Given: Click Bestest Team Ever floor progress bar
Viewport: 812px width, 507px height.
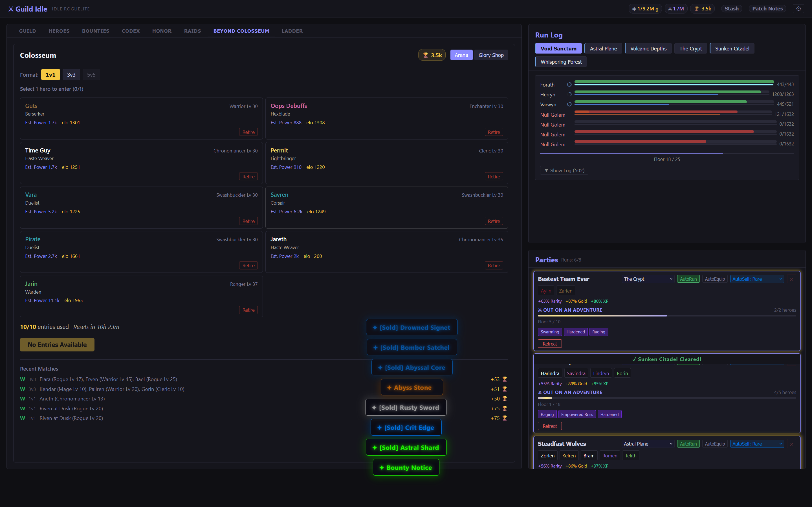Looking at the screenshot, I should pyautogui.click(x=667, y=316).
